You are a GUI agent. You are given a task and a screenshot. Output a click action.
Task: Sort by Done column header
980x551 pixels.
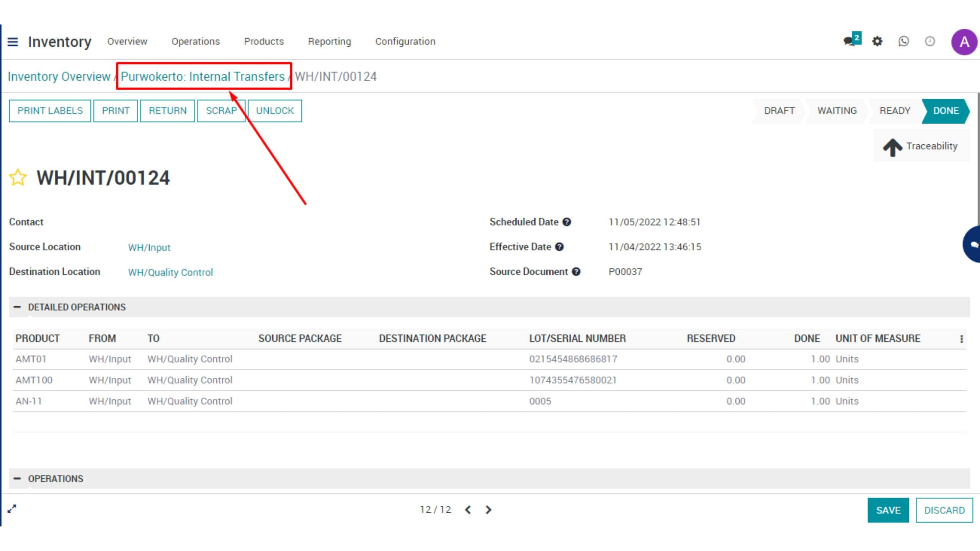click(x=807, y=339)
